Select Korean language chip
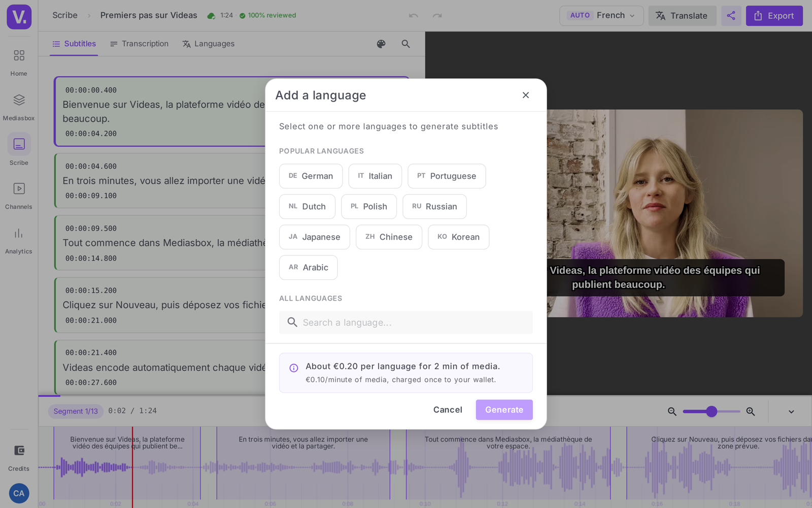 click(x=459, y=237)
